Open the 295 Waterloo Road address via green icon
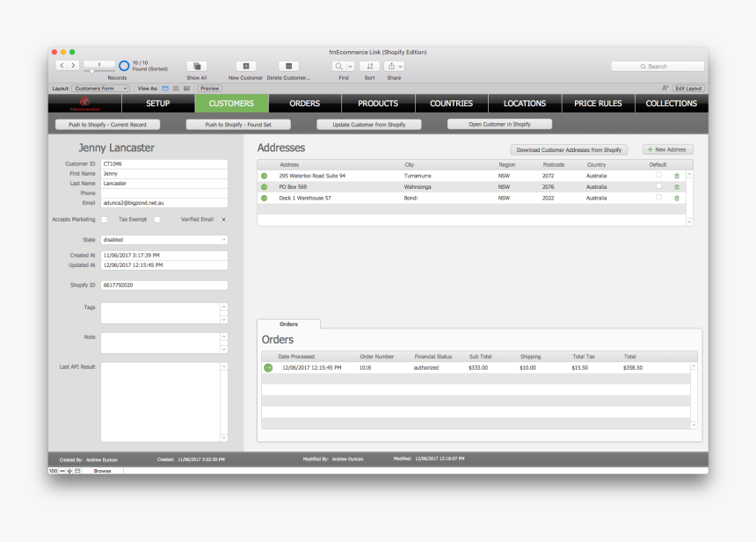The image size is (756, 542). pyautogui.click(x=264, y=176)
